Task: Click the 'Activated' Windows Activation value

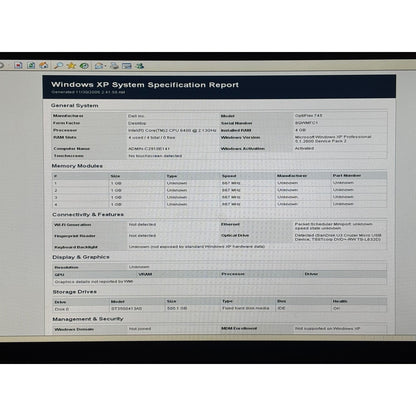Action: 304,148
